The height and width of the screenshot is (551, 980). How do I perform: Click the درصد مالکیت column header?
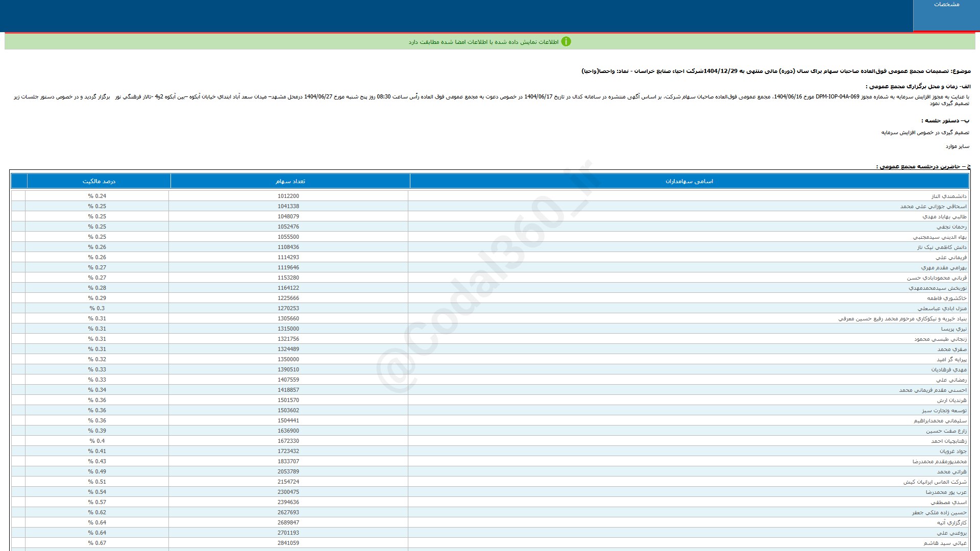click(x=99, y=181)
